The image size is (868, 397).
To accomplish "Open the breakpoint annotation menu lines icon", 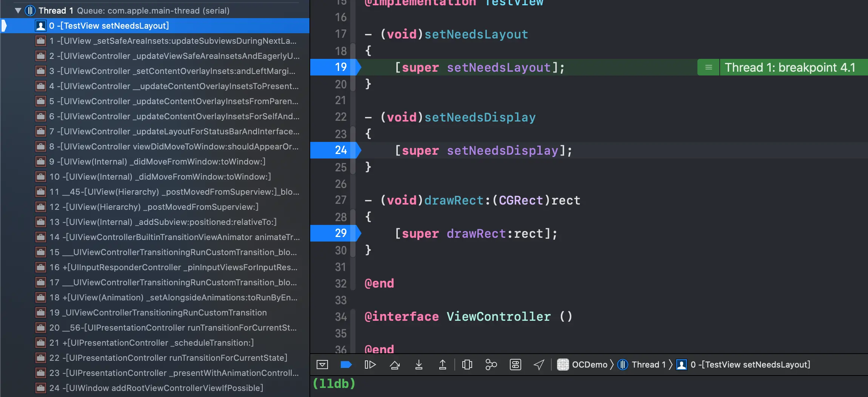I will click(709, 68).
